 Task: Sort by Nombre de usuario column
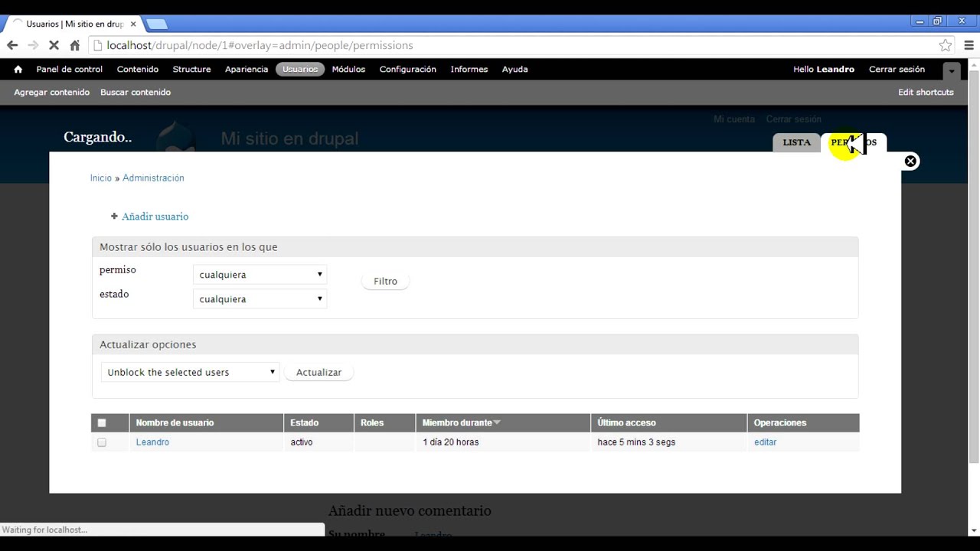175,422
